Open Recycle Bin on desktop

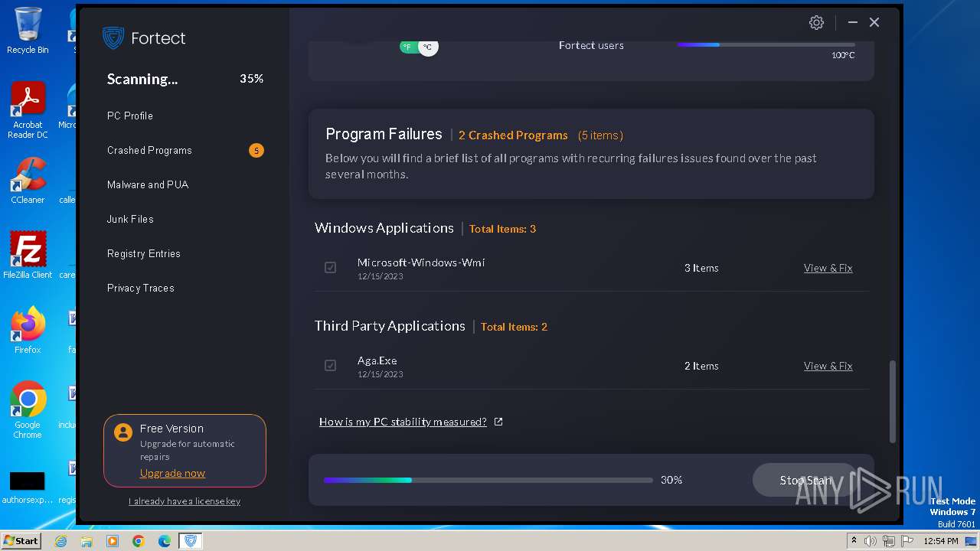[x=28, y=31]
